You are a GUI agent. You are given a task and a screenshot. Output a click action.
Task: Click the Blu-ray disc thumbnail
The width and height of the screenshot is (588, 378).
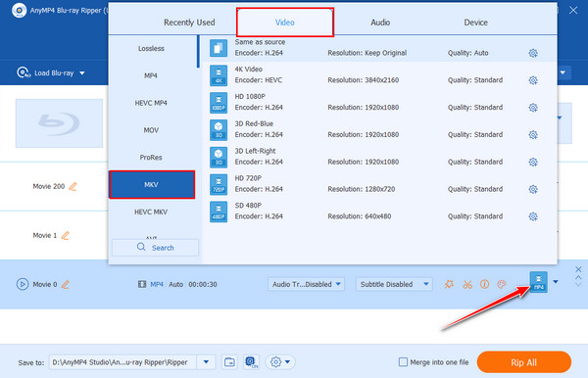(59, 123)
